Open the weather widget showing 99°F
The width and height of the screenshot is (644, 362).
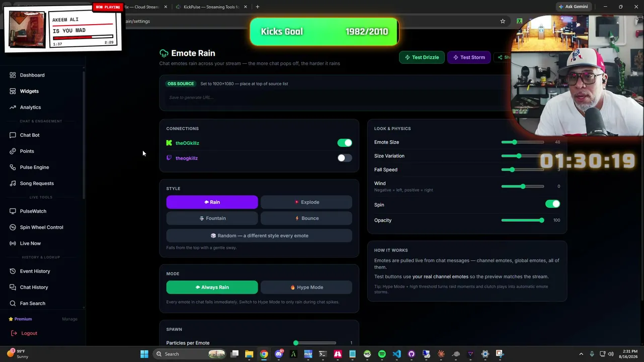18,354
